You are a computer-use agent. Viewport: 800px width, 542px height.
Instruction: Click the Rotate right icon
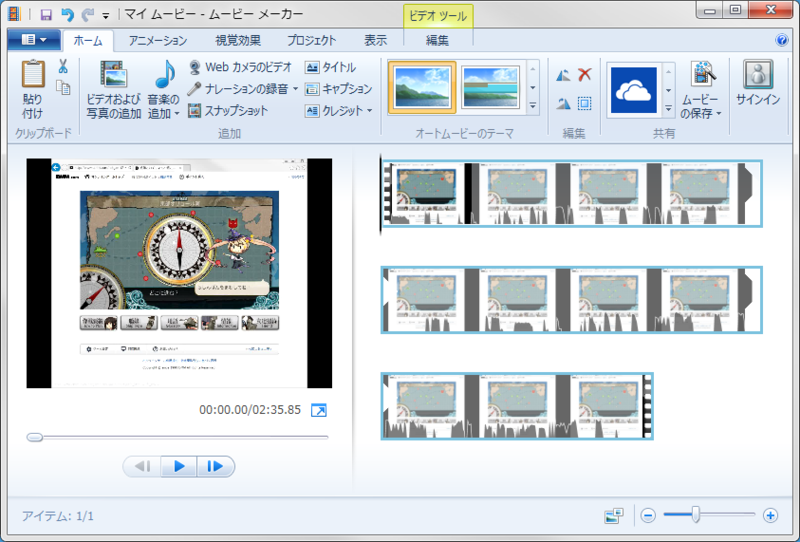(563, 104)
